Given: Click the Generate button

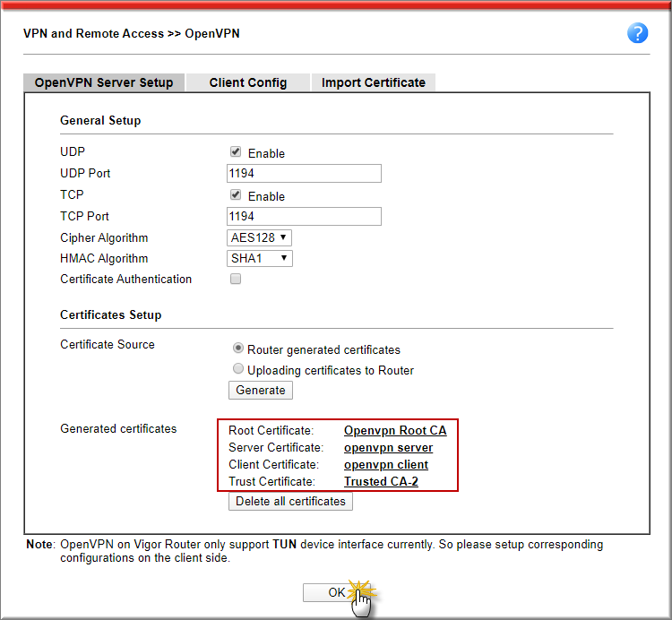Looking at the screenshot, I should [261, 390].
